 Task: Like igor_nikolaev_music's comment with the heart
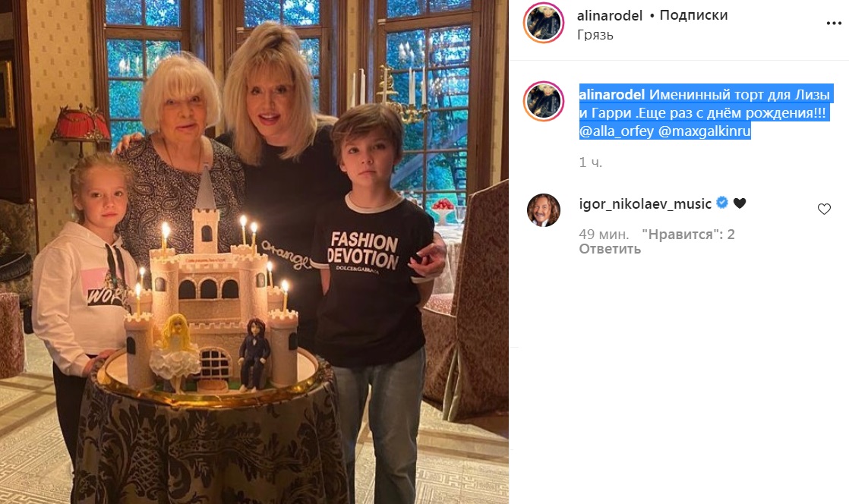(x=823, y=209)
